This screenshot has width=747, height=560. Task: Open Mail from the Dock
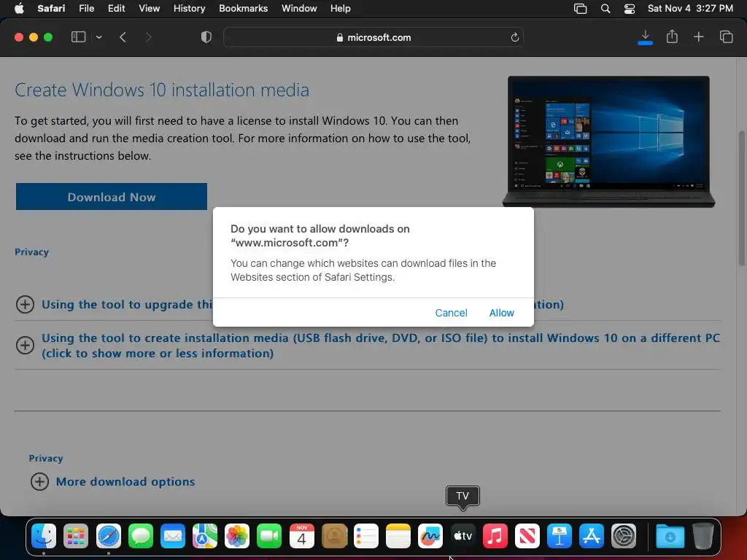(172, 536)
